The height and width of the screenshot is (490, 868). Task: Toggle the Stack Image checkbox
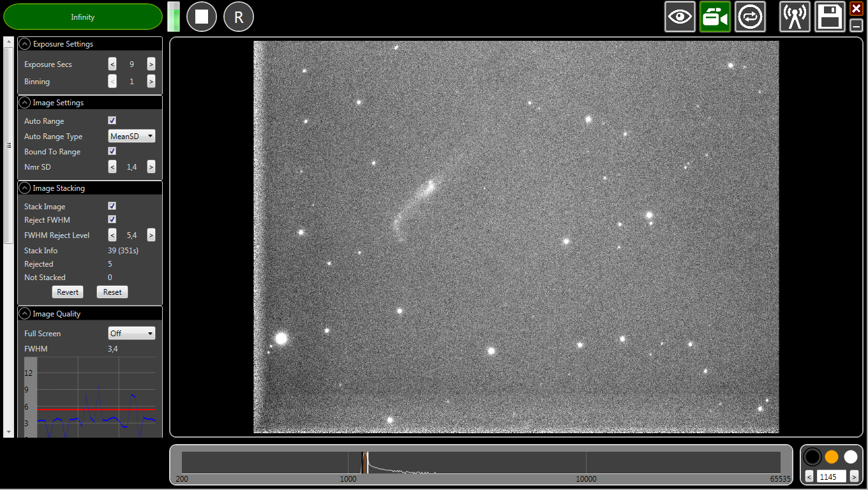[x=112, y=206]
